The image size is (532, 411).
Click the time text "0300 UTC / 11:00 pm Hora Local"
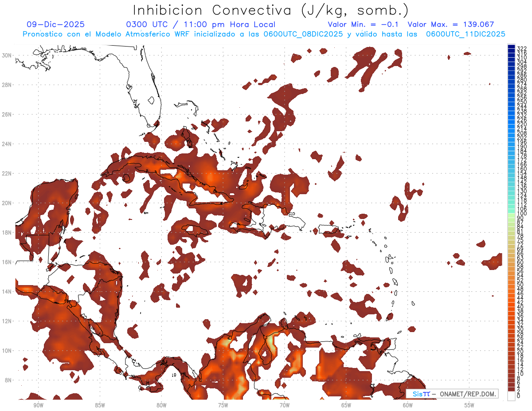click(x=201, y=25)
